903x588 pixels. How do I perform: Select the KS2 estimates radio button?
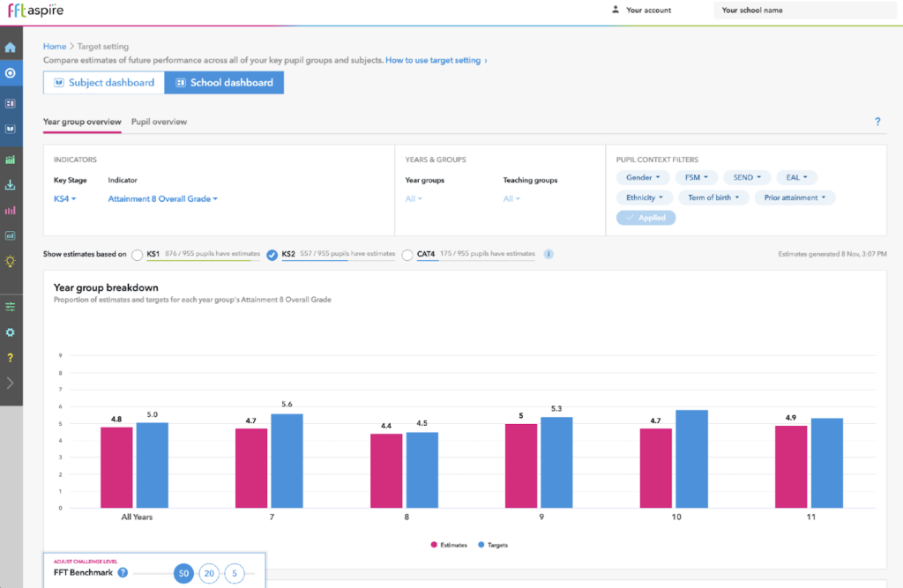tap(272, 255)
